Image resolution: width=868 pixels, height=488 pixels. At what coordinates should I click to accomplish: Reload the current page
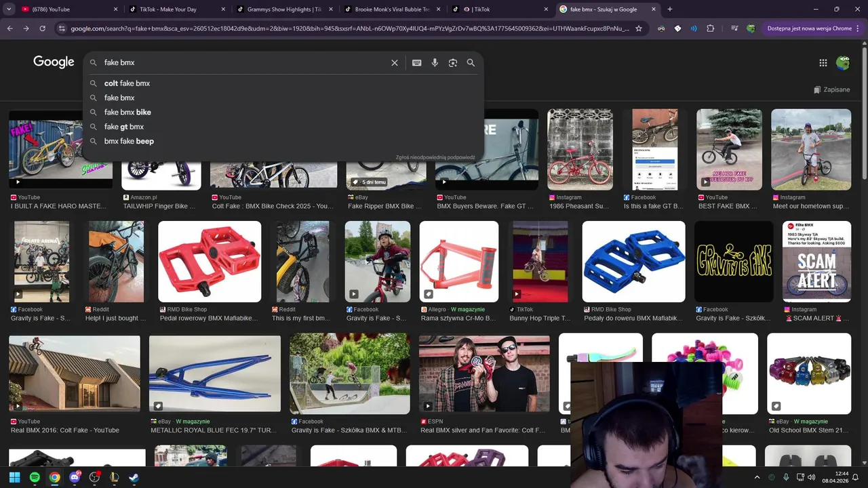[x=42, y=28]
